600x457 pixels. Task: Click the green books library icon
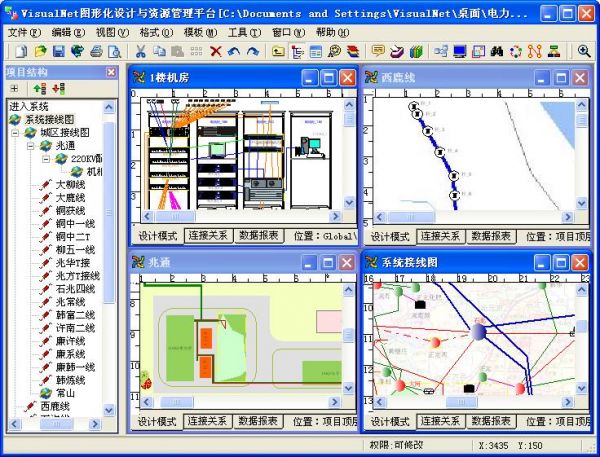(416, 51)
